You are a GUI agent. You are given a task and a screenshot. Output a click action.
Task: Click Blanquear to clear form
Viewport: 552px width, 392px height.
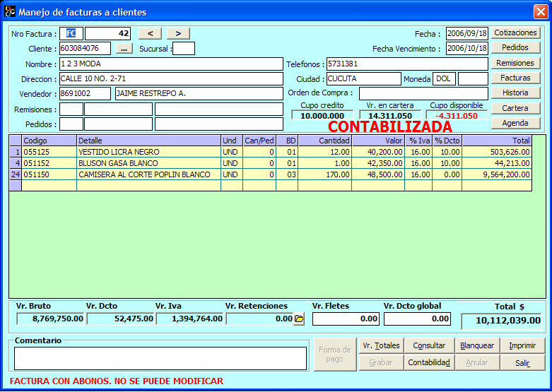[477, 345]
